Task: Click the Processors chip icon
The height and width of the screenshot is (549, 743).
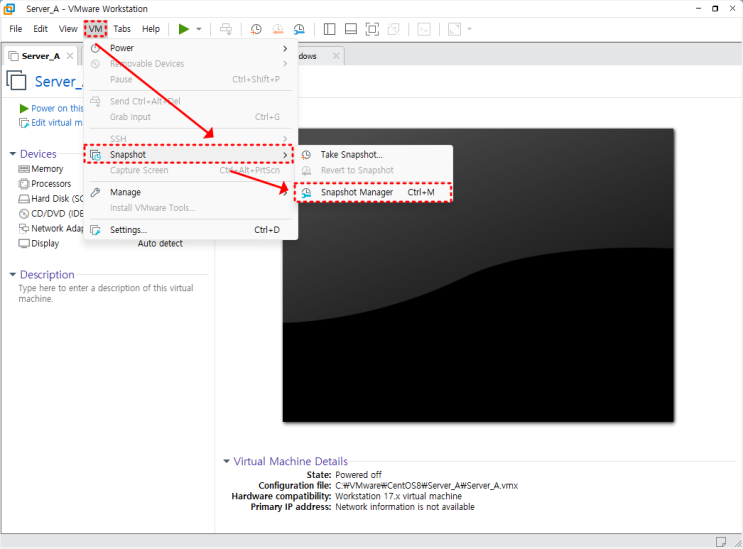Action: click(x=24, y=184)
